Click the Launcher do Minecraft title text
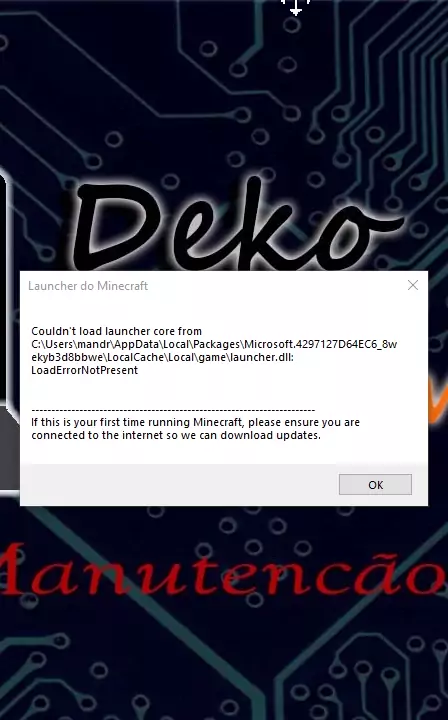Image resolution: width=448 pixels, height=720 pixels. pos(88,286)
